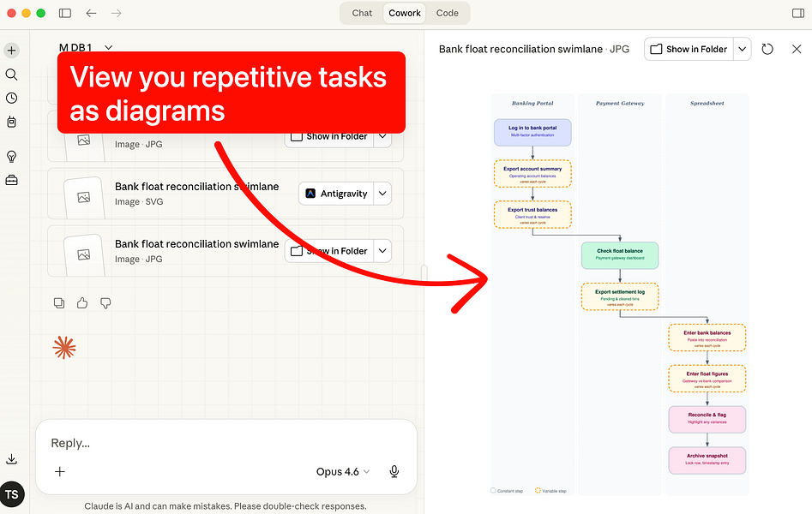Start voice input with microphone icon
Screen dimensions: 812x514
394,471
